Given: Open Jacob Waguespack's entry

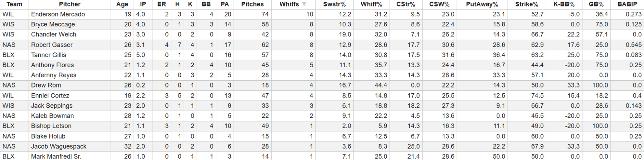Looking at the screenshot, I should (59, 146).
